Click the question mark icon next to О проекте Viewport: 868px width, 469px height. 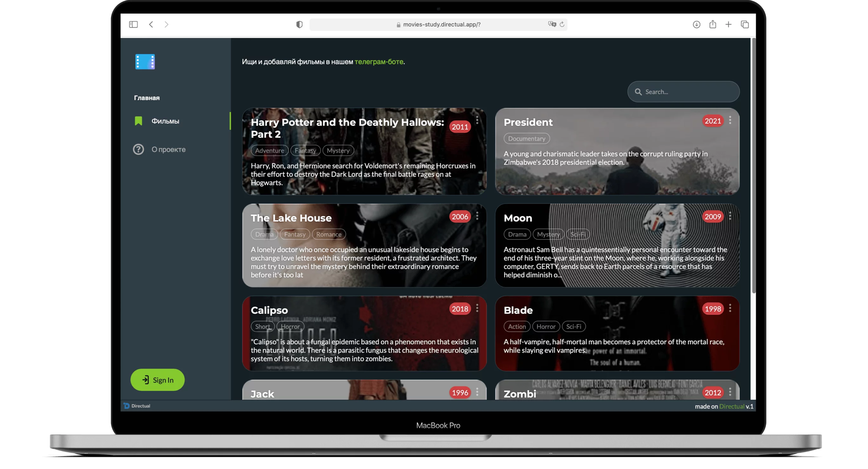tap(137, 149)
